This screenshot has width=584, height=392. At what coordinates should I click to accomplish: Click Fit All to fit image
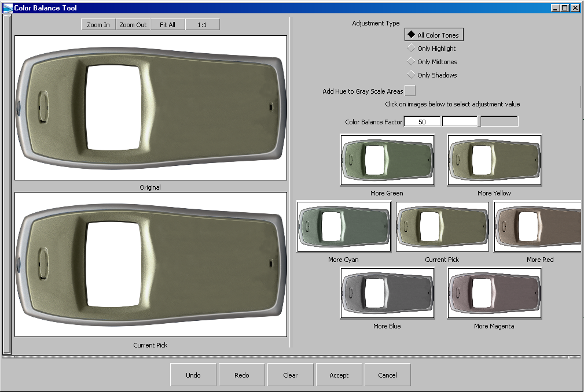point(168,25)
